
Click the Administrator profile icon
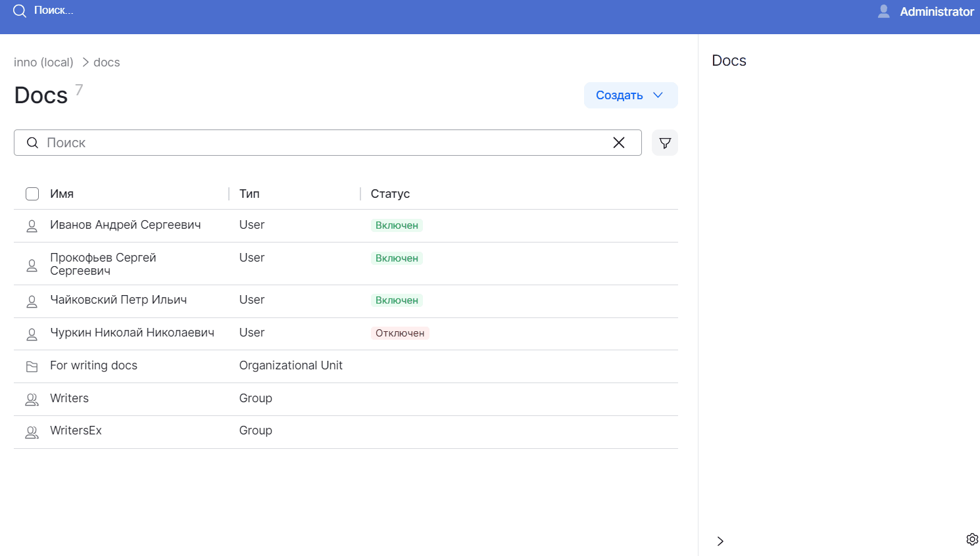pyautogui.click(x=883, y=11)
